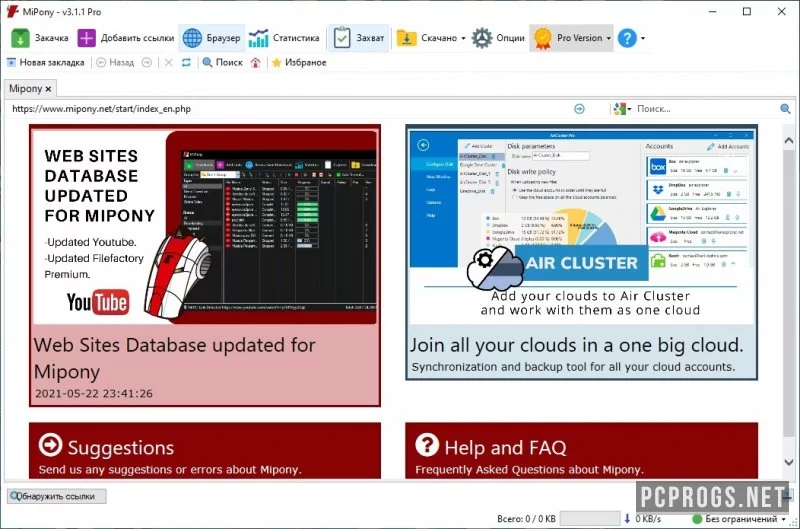Screen dimensions: 800x529
Task: Reload the page with the refresh icon
Action: tap(186, 62)
